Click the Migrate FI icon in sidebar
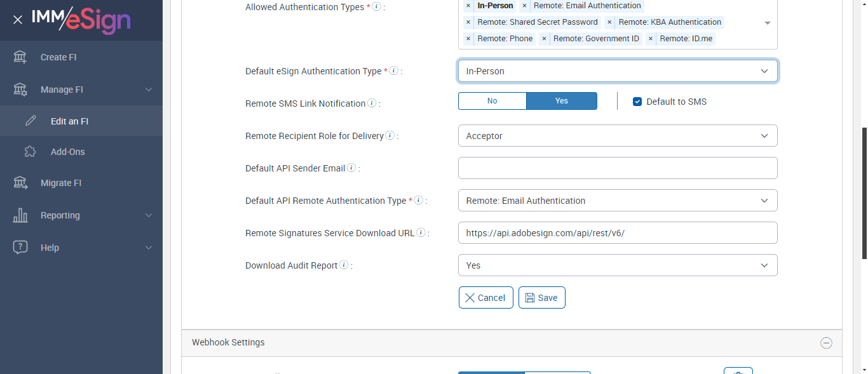868x374 pixels. [20, 183]
